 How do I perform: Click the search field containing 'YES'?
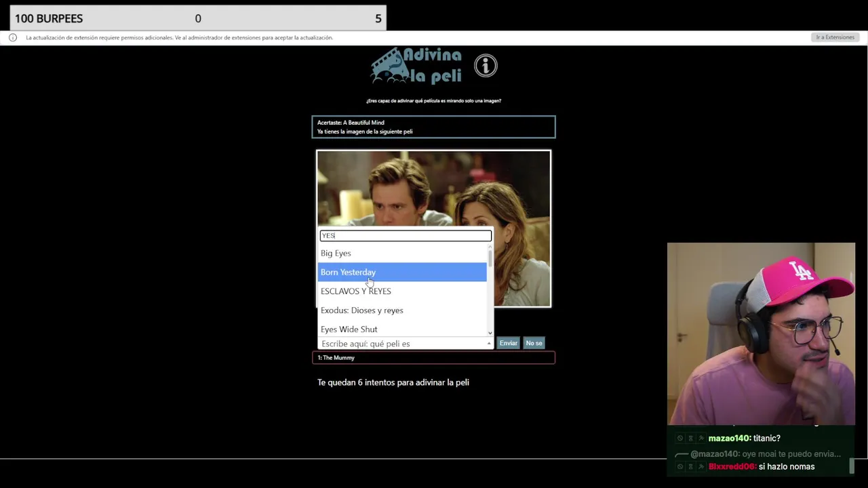pyautogui.click(x=406, y=235)
